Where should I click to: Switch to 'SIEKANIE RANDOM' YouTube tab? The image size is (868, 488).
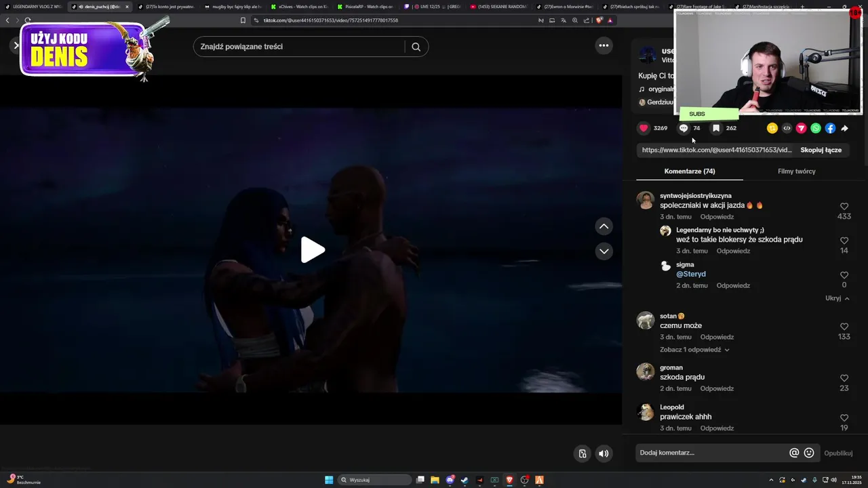pos(498,6)
